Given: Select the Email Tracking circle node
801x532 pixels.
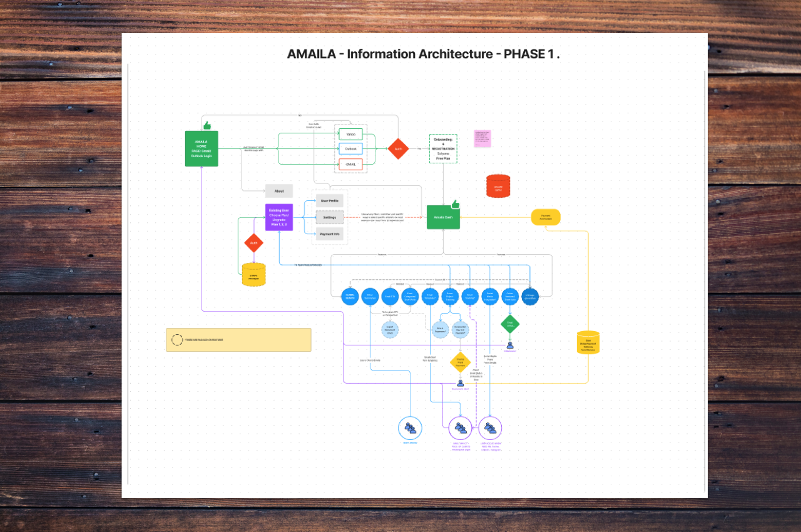Looking at the screenshot, I should (x=470, y=297).
